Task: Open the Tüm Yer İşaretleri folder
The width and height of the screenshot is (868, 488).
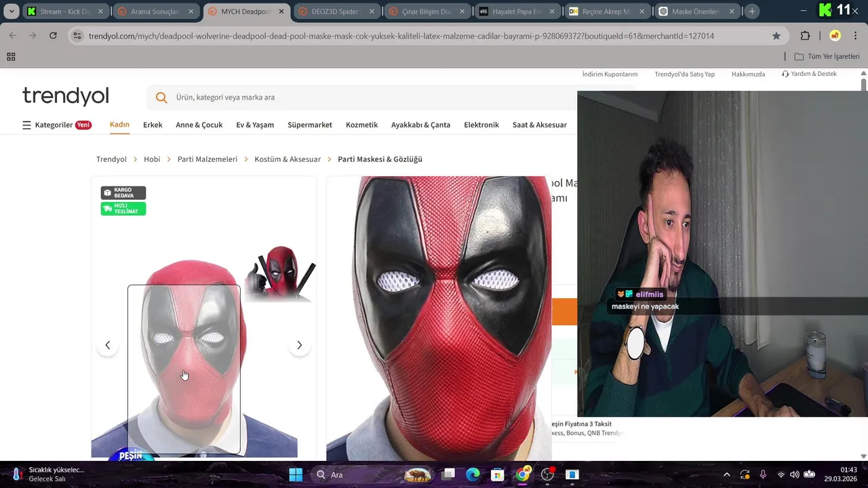Action: 827,57
